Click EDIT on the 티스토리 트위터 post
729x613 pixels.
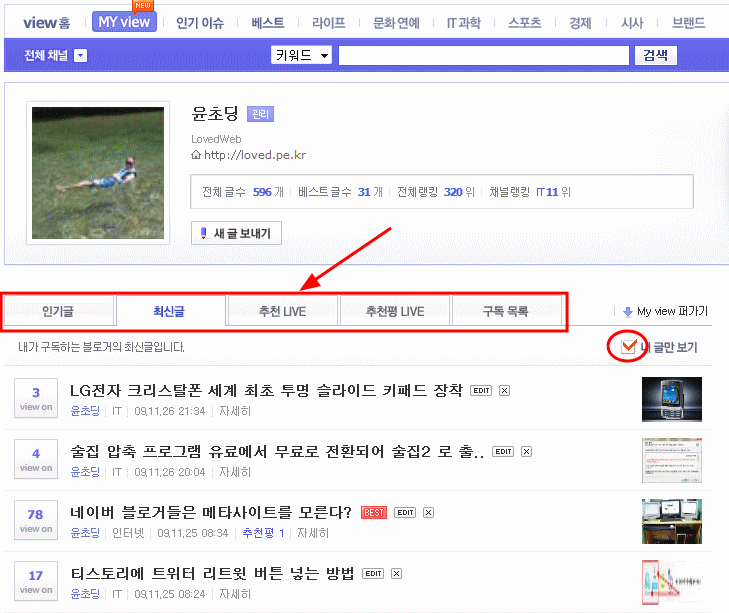373,573
